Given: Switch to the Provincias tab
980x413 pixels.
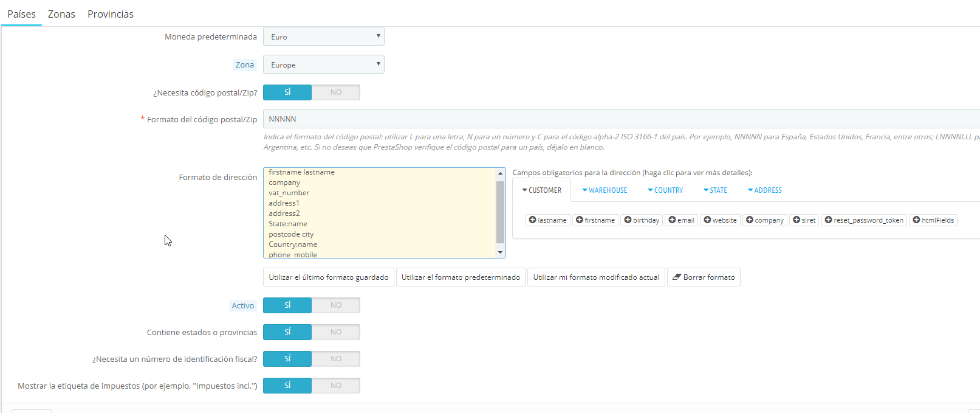Looking at the screenshot, I should (x=111, y=14).
